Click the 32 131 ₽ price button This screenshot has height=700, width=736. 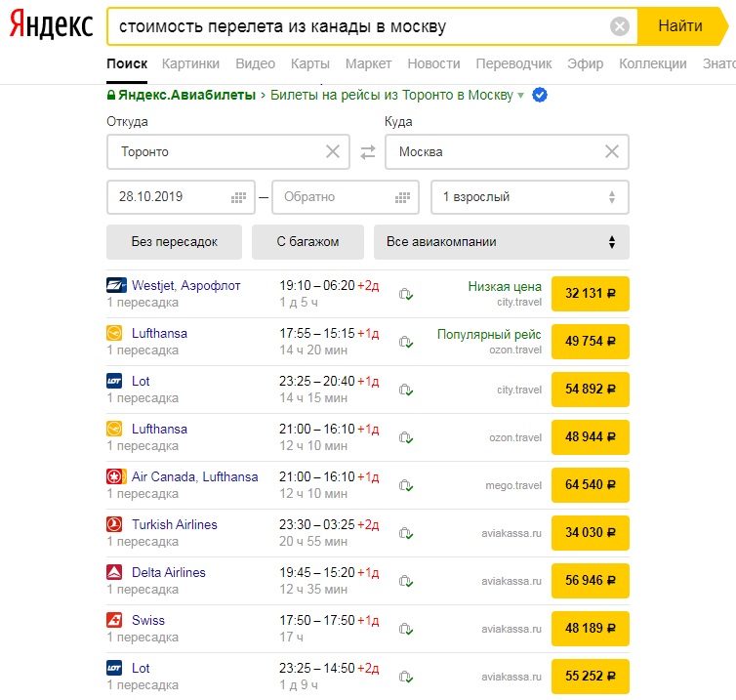590,293
